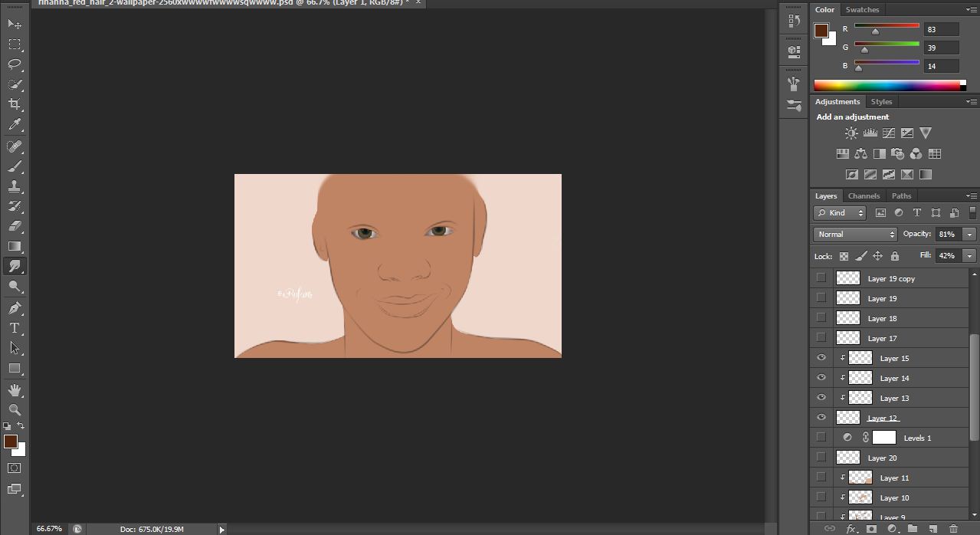Toggle Quick Mask mode
This screenshot has width=980, height=535.
pyautogui.click(x=15, y=468)
